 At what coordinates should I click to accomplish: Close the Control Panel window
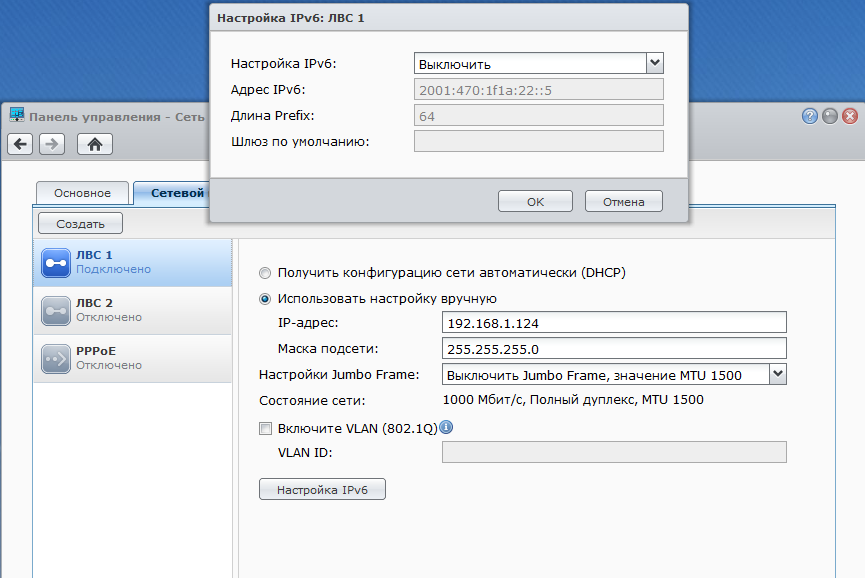tap(850, 116)
